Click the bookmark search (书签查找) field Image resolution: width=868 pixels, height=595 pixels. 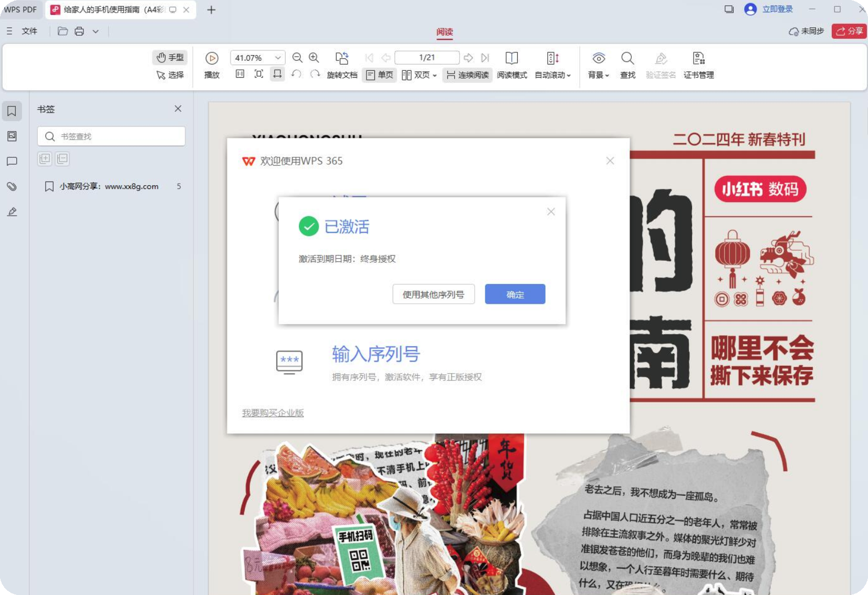pos(111,136)
